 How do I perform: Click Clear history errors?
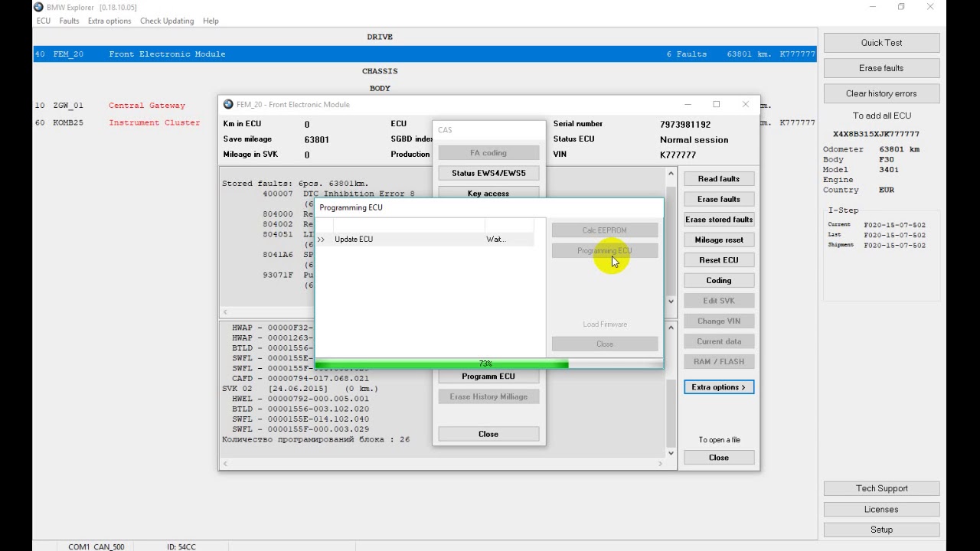[881, 93]
